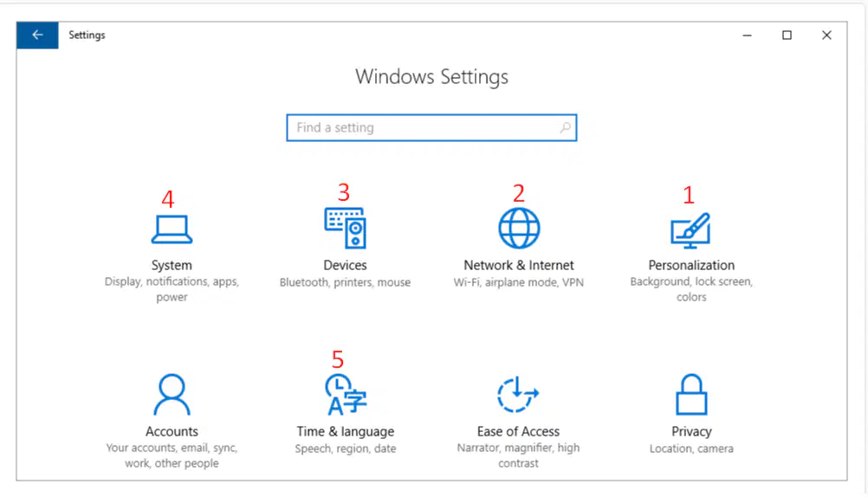Open the Devices keyboard and speaker icon
Viewport: 868px width, 497px height.
(345, 228)
